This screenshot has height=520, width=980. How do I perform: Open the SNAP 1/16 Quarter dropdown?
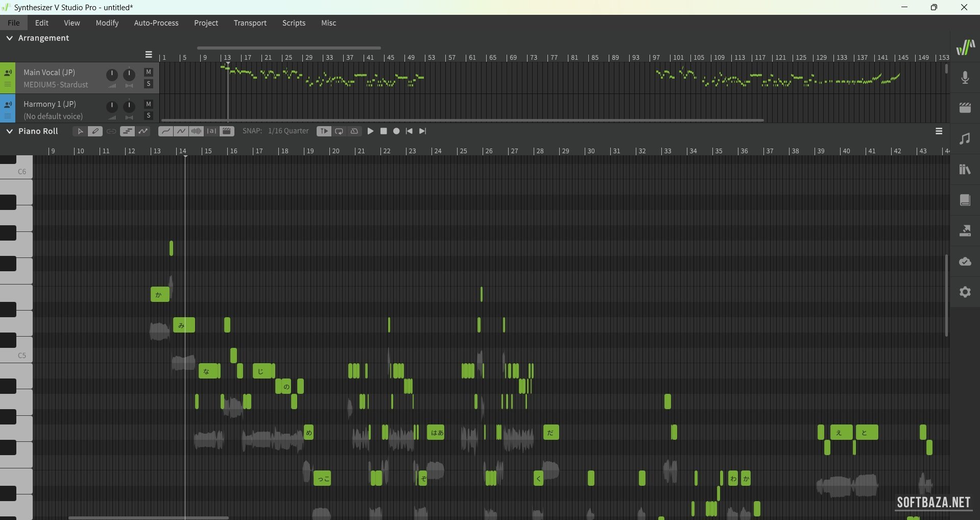click(288, 131)
